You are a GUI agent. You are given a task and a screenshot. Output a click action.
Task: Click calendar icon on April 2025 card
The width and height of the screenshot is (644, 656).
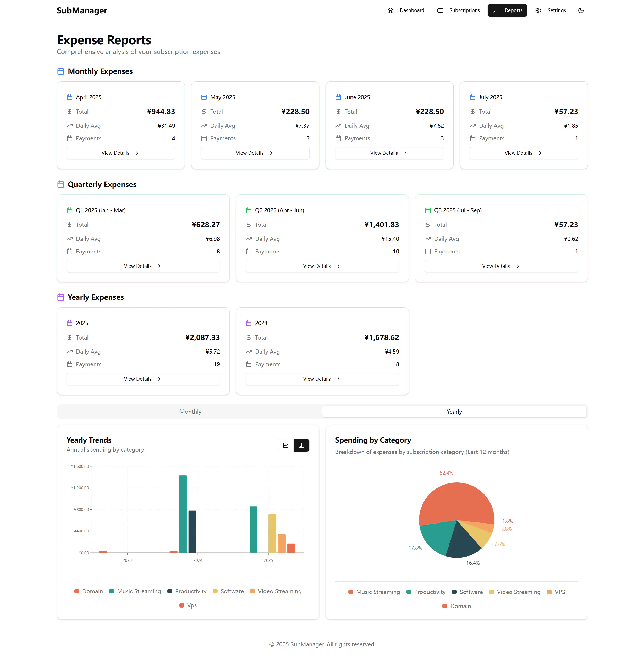coord(70,97)
